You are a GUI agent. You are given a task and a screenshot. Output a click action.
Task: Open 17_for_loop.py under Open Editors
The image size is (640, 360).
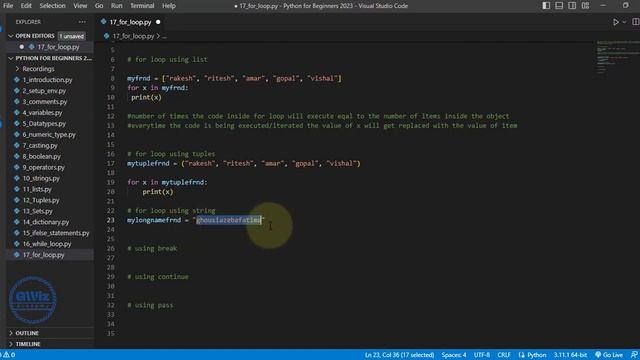coord(58,47)
